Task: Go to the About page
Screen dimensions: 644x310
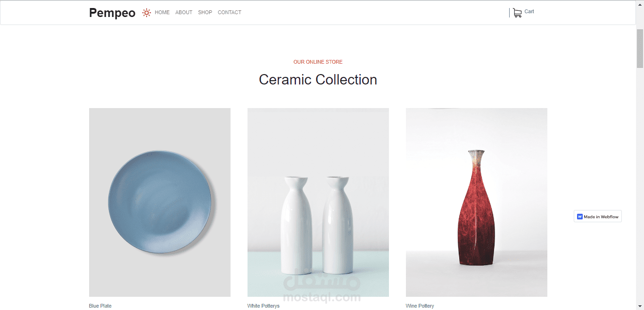Action: (x=184, y=13)
